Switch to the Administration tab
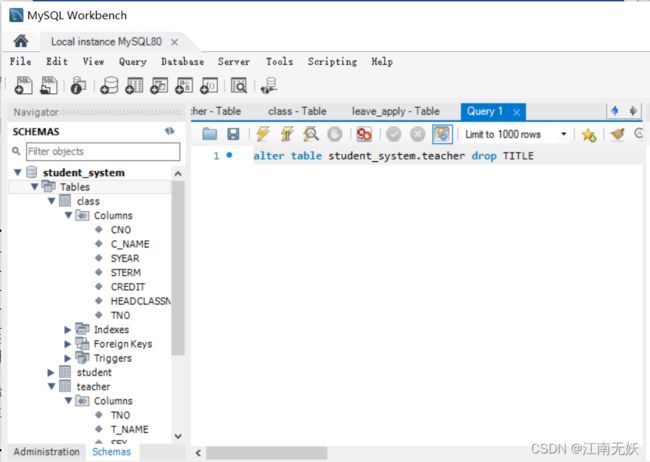 tap(46, 452)
